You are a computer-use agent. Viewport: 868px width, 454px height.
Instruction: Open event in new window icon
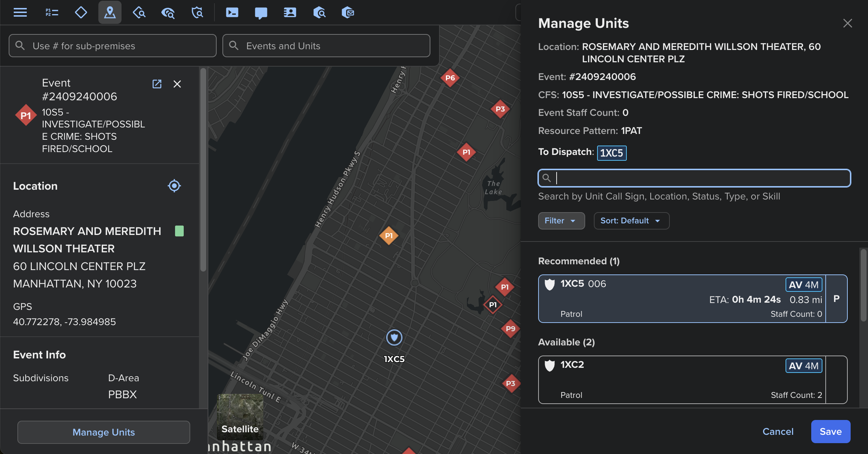click(157, 84)
